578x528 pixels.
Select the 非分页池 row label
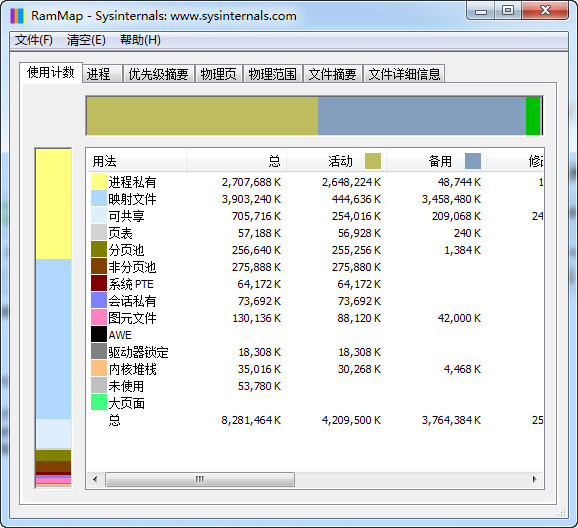click(132, 267)
